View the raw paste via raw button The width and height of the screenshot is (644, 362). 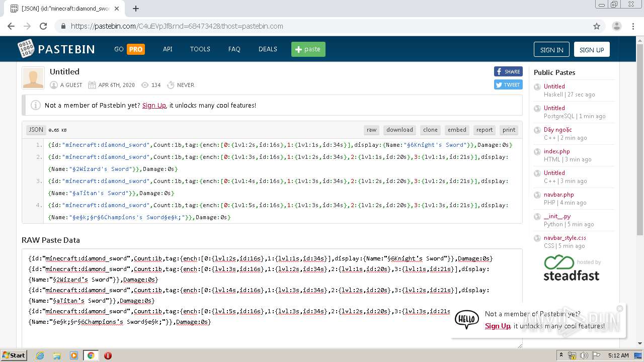pyautogui.click(x=372, y=130)
